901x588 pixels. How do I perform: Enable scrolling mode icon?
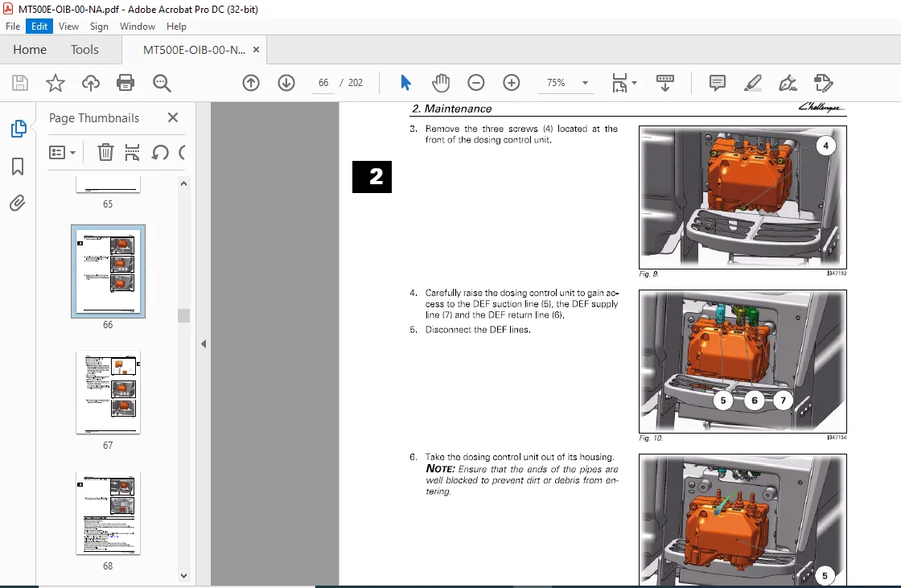664,83
